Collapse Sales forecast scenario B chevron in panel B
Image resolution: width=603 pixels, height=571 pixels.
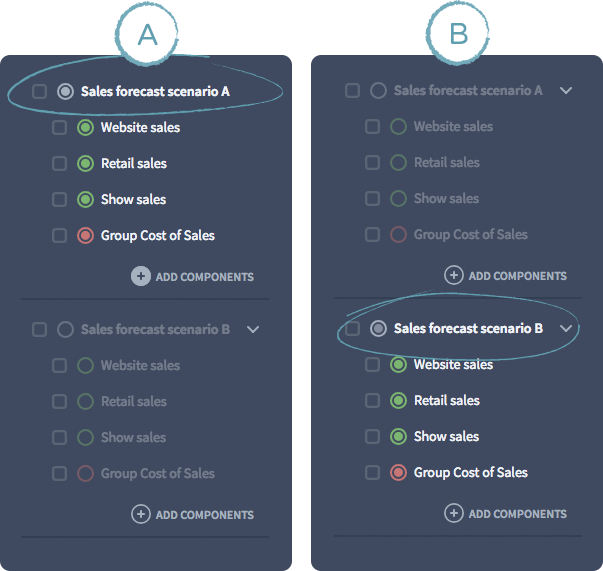[566, 328]
